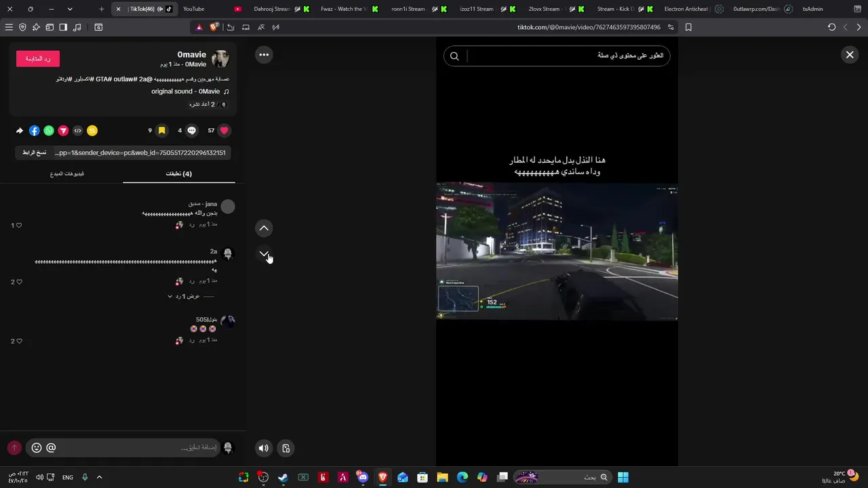Open the Brave Rewards triangle icon

pyautogui.click(x=199, y=27)
